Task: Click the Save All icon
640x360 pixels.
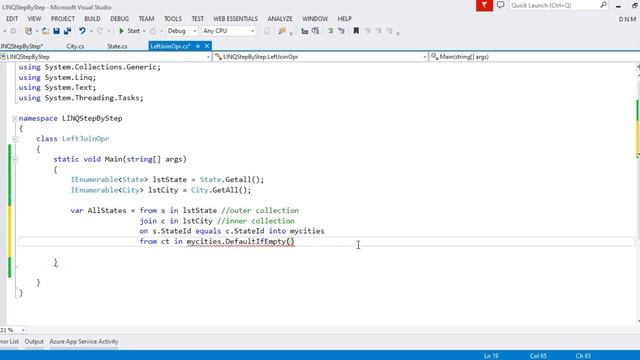Action: 68,31
